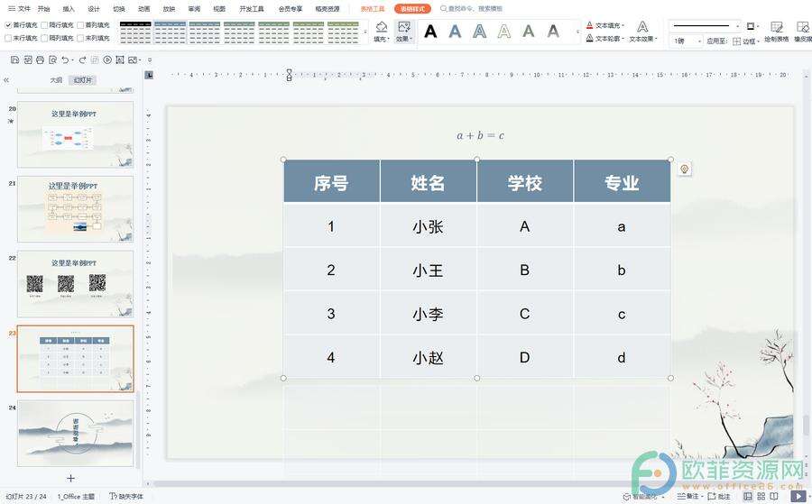
Task: Apply the last green header table style
Action: pos(344,32)
